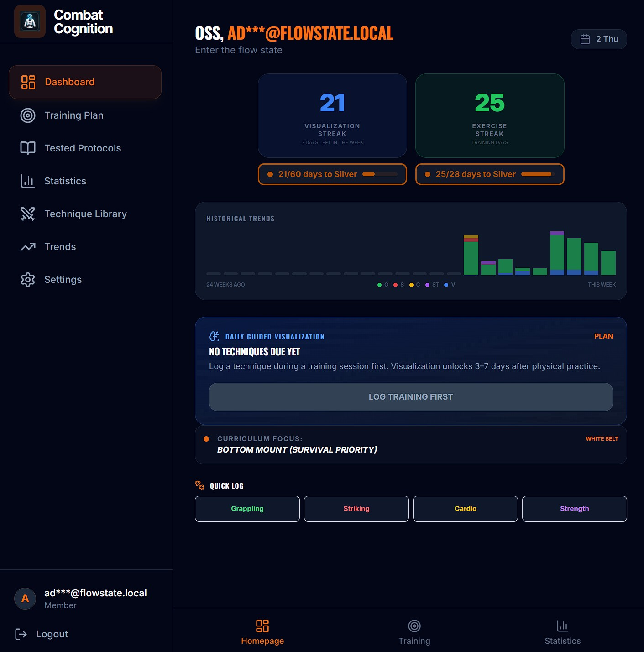The image size is (644, 652).
Task: Click the Trends arrow icon
Action: coord(27,246)
